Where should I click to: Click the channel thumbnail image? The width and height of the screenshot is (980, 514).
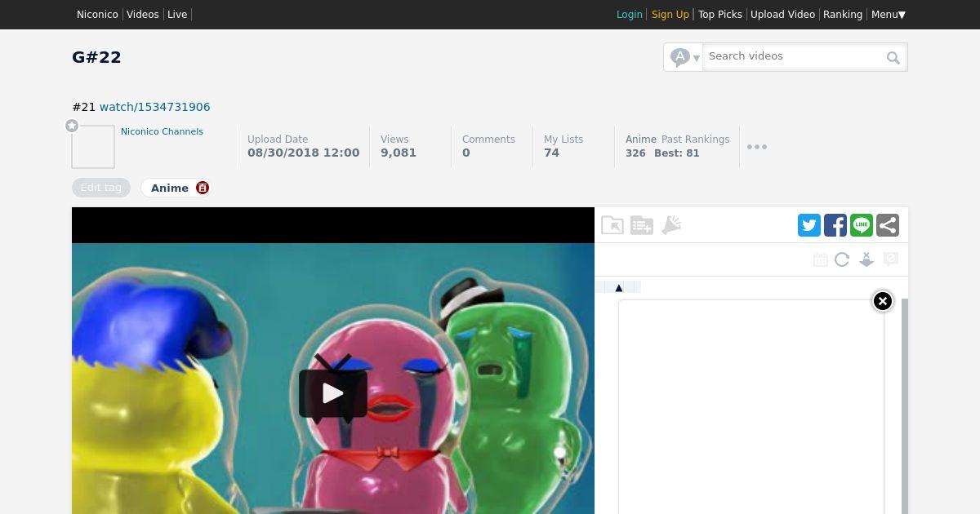[x=93, y=147]
